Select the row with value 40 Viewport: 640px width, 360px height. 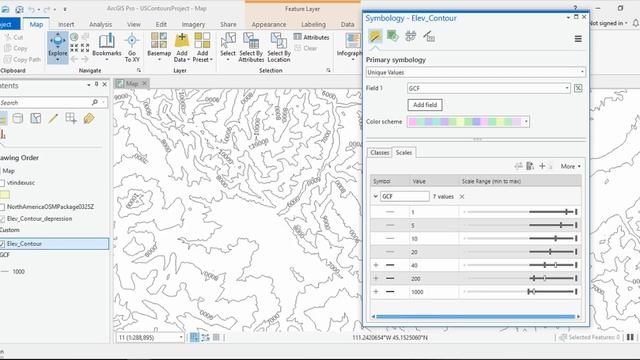(x=476, y=265)
